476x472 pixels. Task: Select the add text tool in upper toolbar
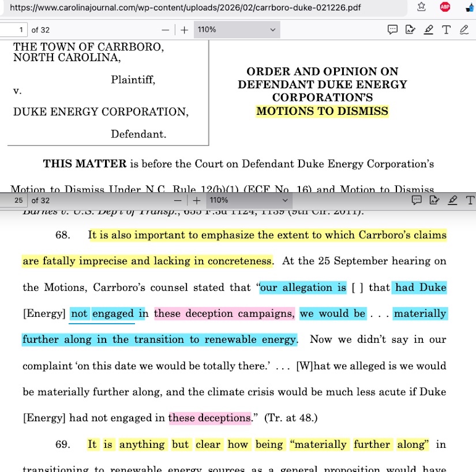446,30
